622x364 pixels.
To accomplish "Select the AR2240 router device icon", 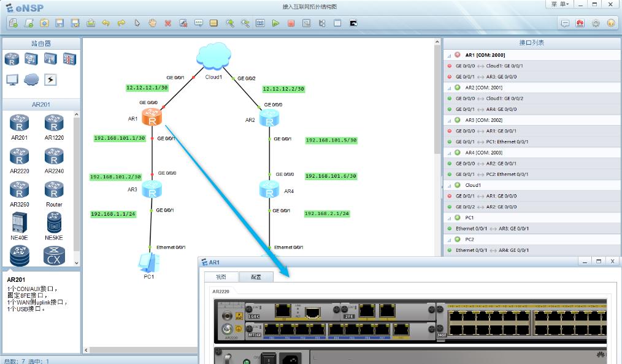I will click(54, 160).
